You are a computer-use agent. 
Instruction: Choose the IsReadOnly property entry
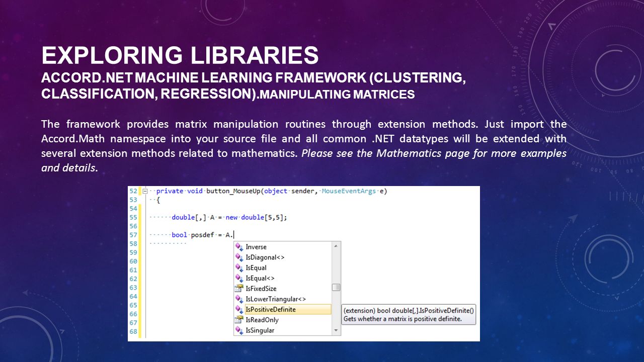coord(262,320)
